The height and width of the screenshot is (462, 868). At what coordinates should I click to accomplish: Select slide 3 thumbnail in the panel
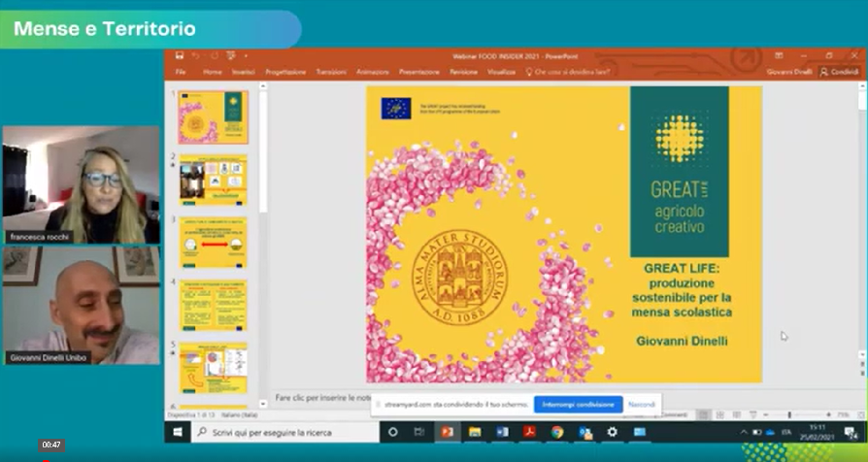click(x=214, y=243)
